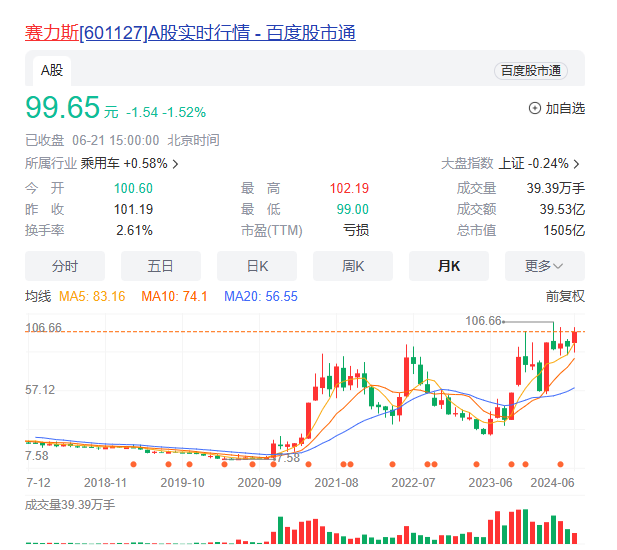The width and height of the screenshot is (617, 550).
Task: Open the 更多 dropdown
Action: coord(544,266)
